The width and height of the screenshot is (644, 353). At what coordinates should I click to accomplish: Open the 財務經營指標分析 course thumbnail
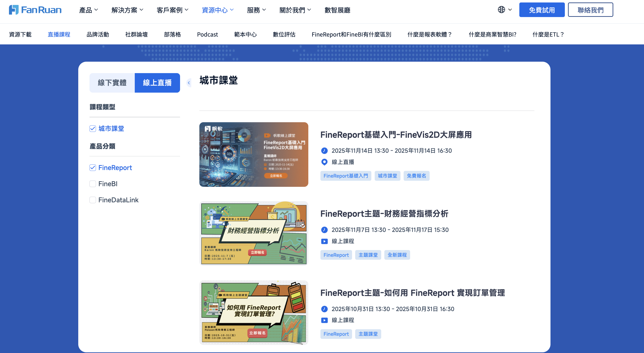[254, 233]
